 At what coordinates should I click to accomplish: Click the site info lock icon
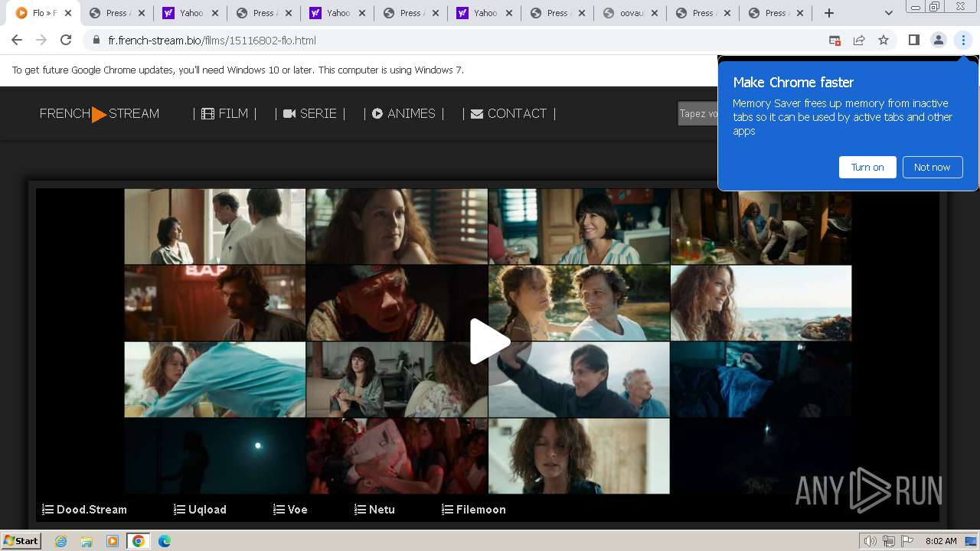[x=96, y=41]
